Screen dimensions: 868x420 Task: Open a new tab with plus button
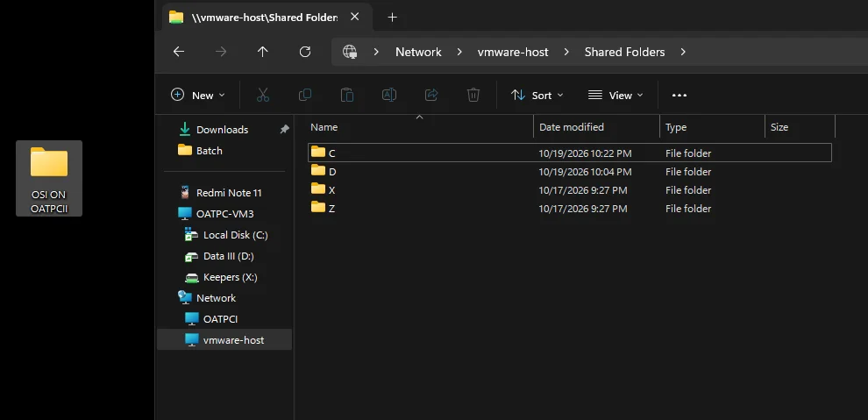pyautogui.click(x=393, y=18)
